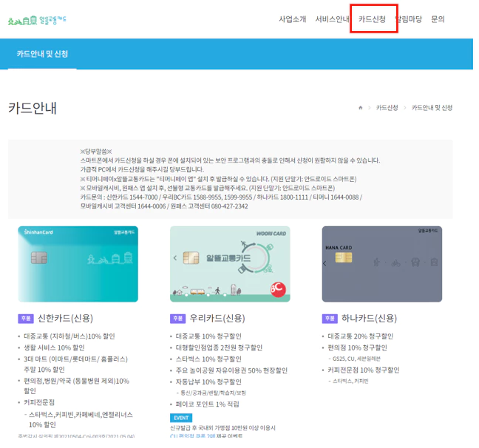Click '대중교통 20% 청구할인' text

click(361, 336)
